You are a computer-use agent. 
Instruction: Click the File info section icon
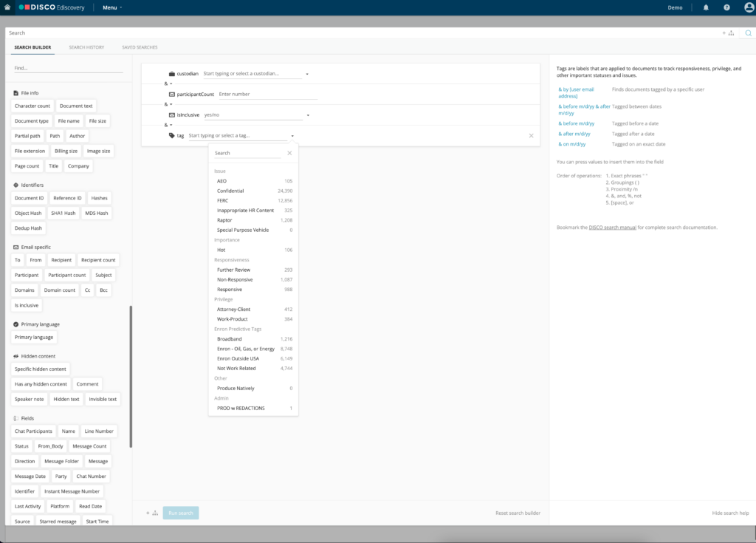pyautogui.click(x=16, y=92)
